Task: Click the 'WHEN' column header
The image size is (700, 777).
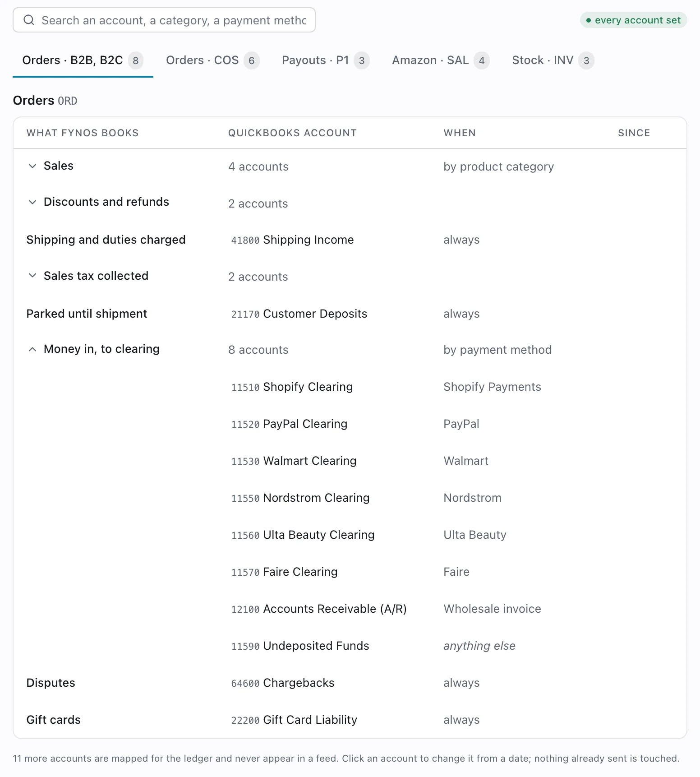Action: click(460, 133)
